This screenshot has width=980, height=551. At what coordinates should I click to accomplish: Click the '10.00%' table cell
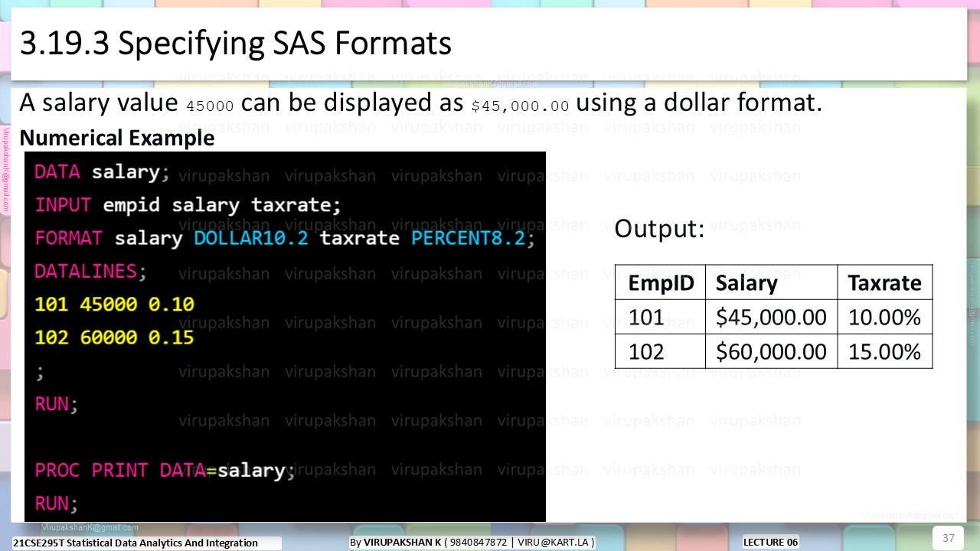(x=884, y=318)
